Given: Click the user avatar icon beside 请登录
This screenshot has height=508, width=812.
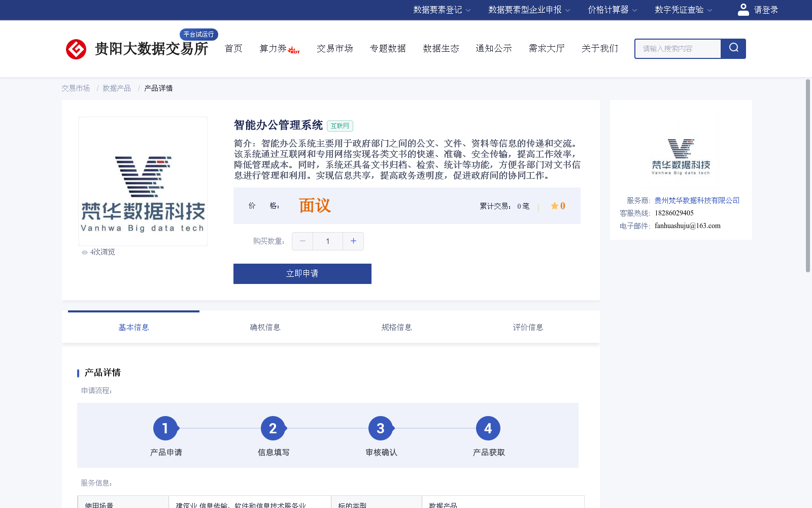Looking at the screenshot, I should (x=743, y=10).
